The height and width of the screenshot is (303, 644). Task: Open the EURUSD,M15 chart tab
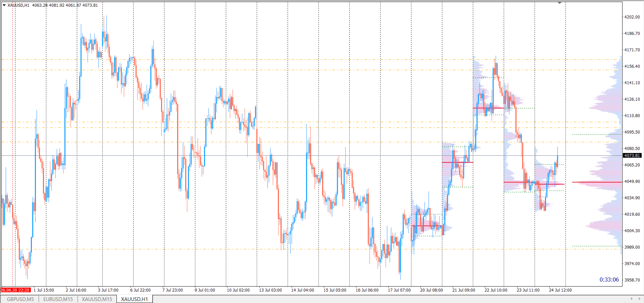[x=58, y=299]
